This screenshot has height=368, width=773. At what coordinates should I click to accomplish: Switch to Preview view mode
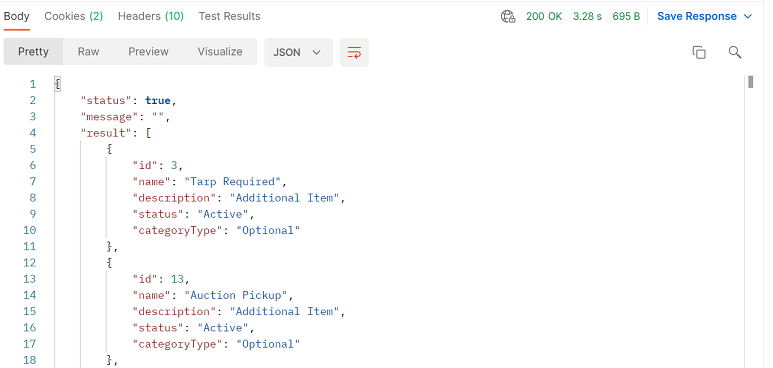tap(148, 52)
